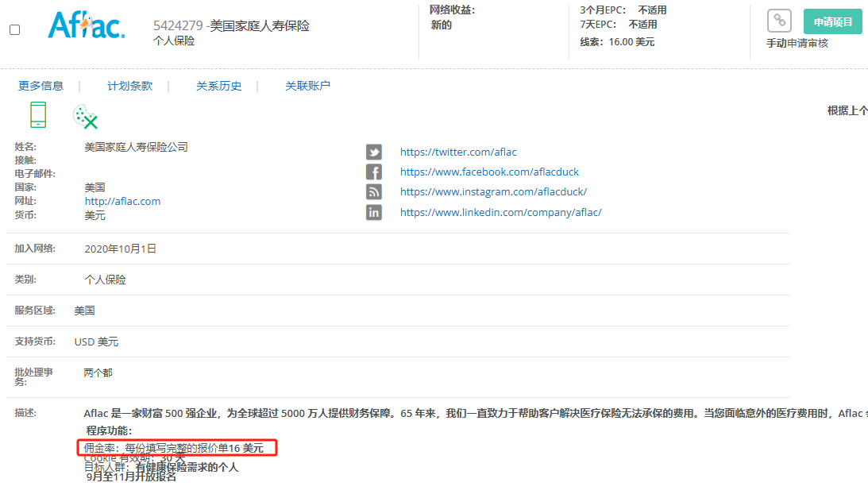Screen dimensions: 868x494
Task: Click the 手动申请审核 label
Action: tap(797, 43)
